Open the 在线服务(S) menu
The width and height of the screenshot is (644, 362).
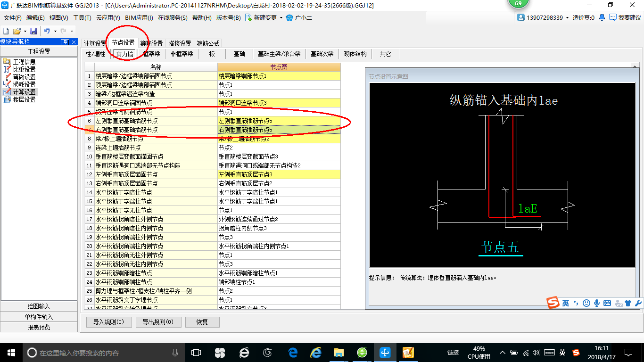(x=173, y=17)
